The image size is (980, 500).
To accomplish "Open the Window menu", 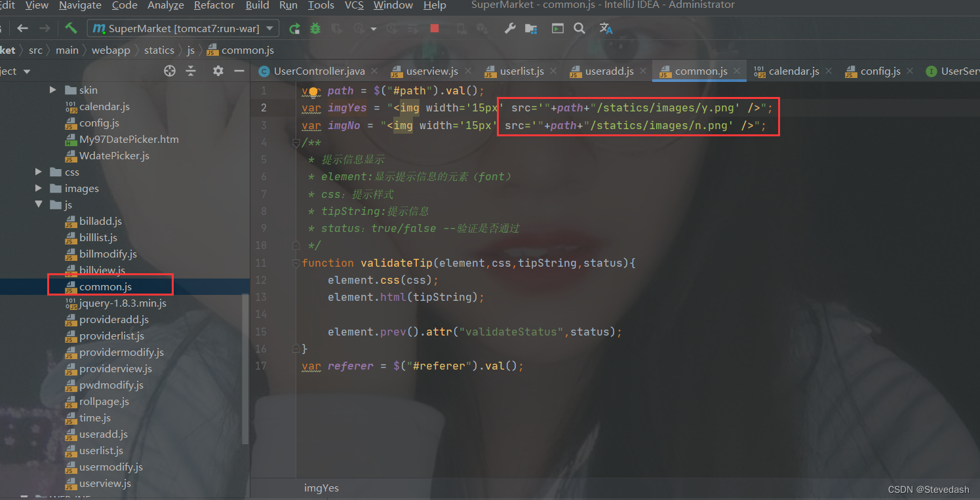I will [394, 5].
